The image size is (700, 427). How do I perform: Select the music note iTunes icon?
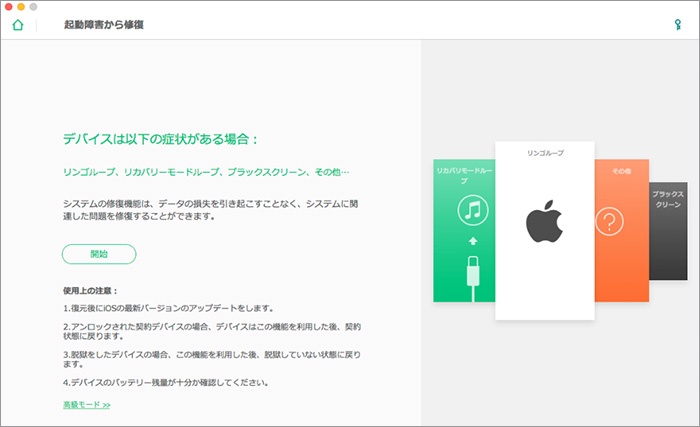pos(473,210)
